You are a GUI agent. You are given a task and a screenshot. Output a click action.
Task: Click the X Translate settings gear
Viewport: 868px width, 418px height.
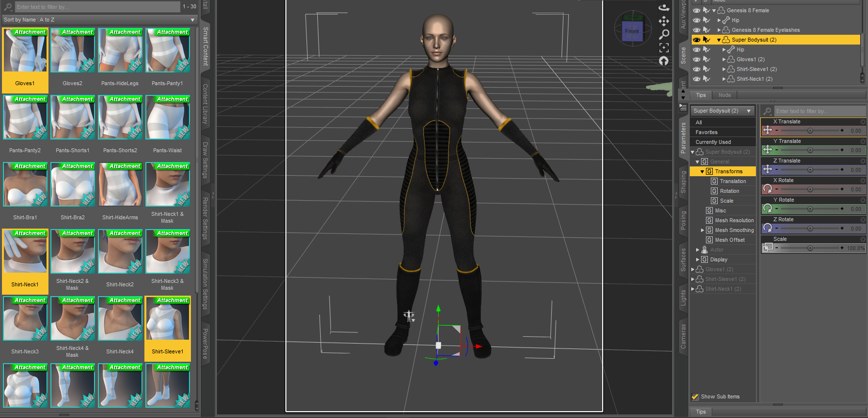863,121
